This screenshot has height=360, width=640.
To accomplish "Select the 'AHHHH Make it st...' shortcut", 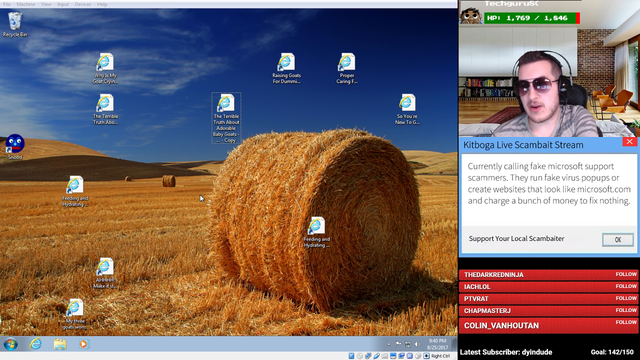I will point(105,273).
